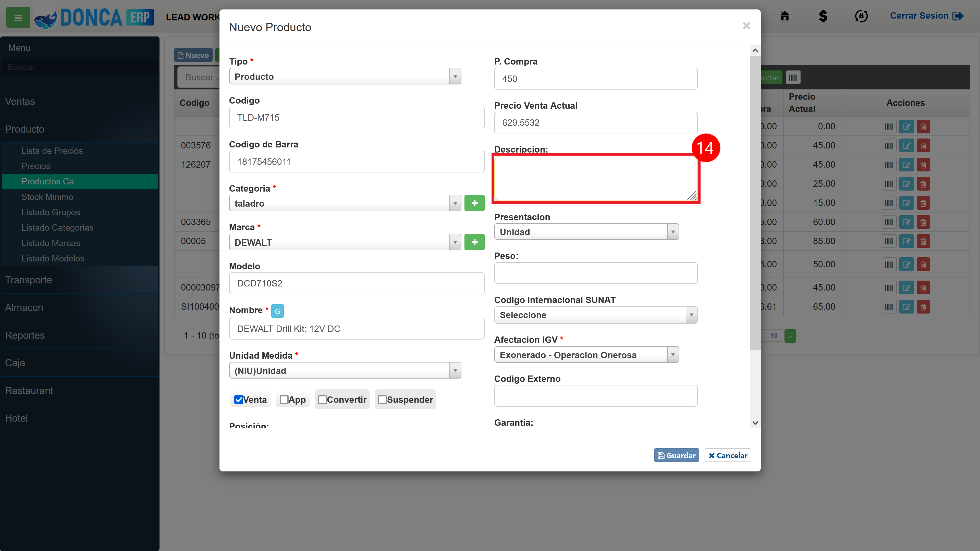Click the Precio Venta Actual field
This screenshot has width=980, height=551.
pyautogui.click(x=595, y=122)
